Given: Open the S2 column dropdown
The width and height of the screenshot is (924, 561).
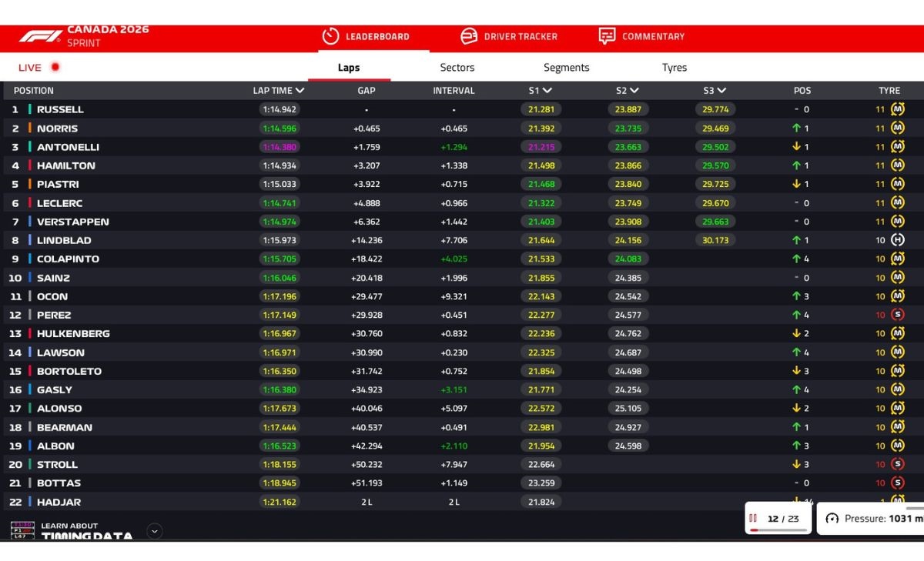Looking at the screenshot, I should pos(634,91).
